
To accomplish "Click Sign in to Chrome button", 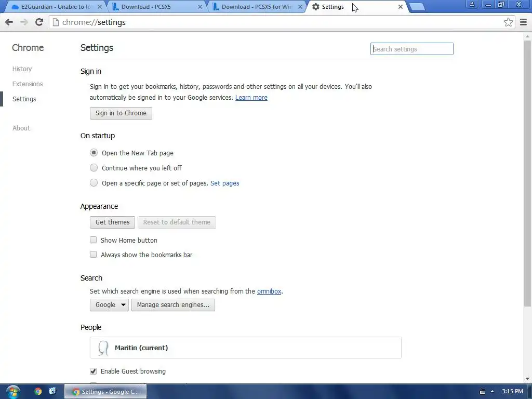I will pyautogui.click(x=121, y=113).
